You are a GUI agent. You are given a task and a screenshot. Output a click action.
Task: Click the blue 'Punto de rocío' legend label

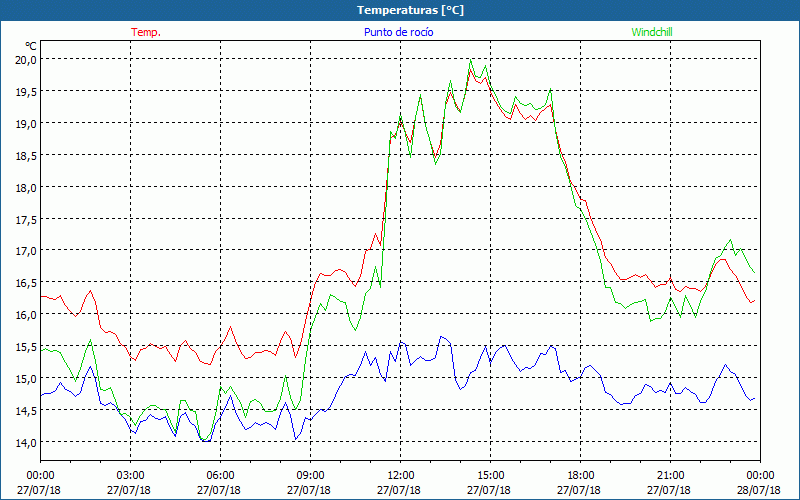click(398, 32)
